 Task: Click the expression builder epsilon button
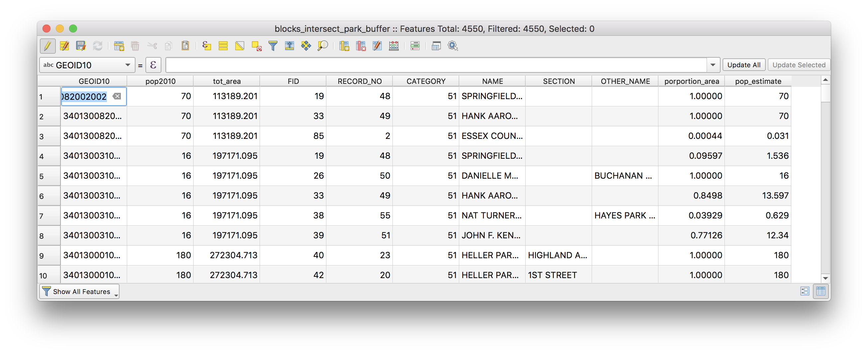(153, 65)
